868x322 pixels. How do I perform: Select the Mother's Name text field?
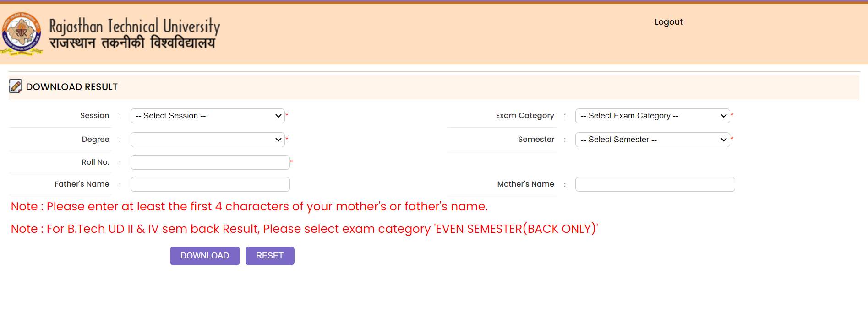tap(655, 184)
